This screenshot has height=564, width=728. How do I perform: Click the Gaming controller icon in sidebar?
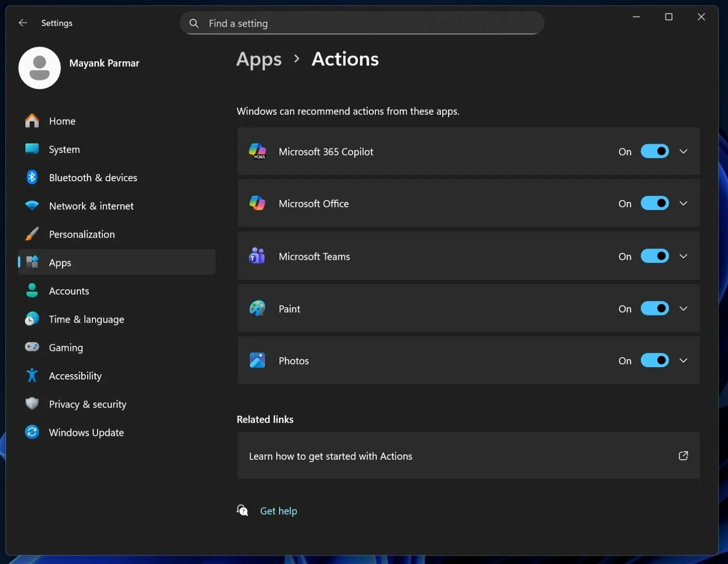tap(32, 347)
